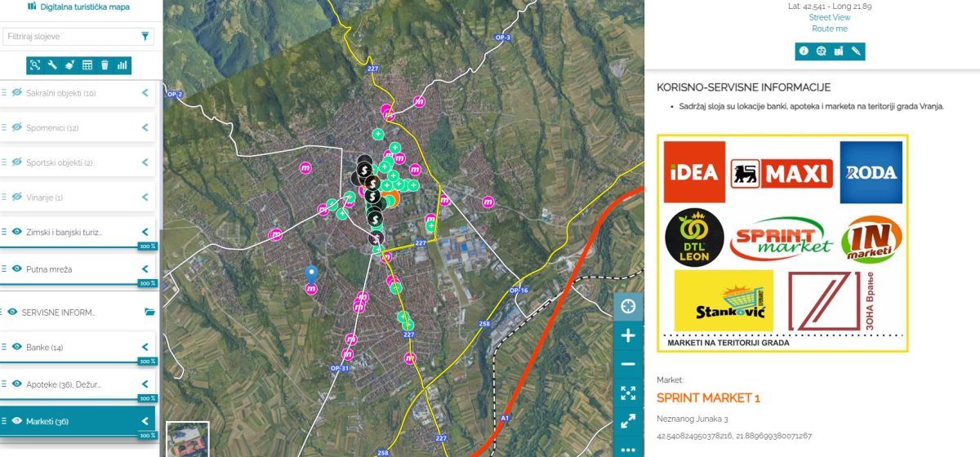
Task: Click the info icon in details panel
Action: click(804, 51)
